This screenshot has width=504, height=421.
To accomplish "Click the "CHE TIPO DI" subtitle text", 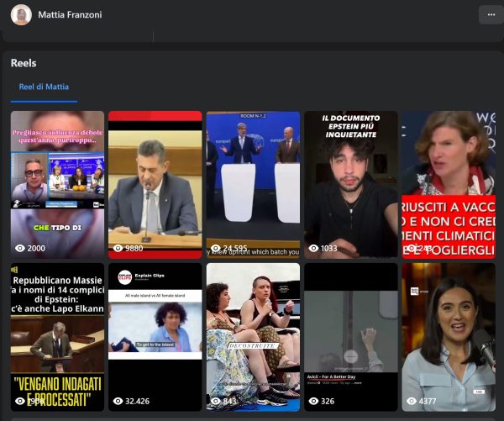I will coord(57,228).
